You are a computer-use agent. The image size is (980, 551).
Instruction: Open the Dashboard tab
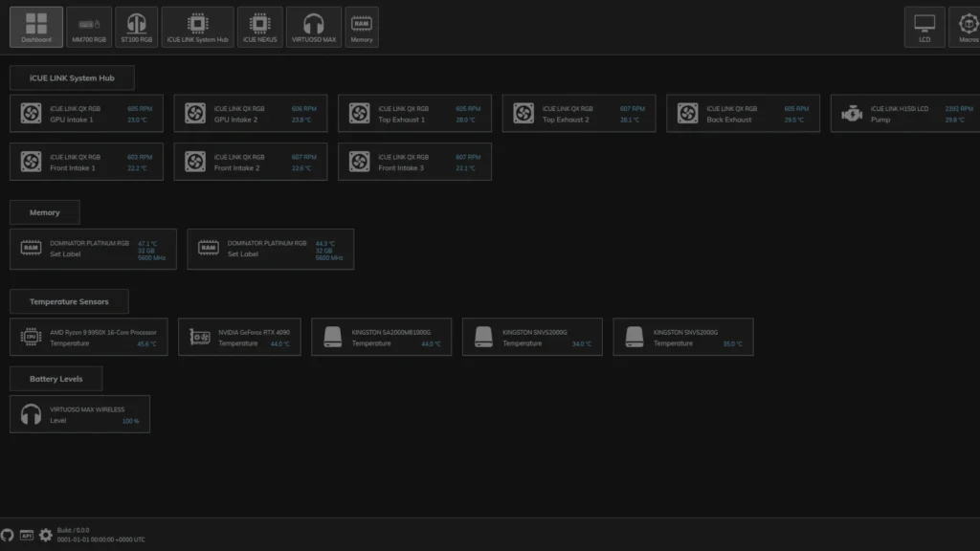click(36, 27)
